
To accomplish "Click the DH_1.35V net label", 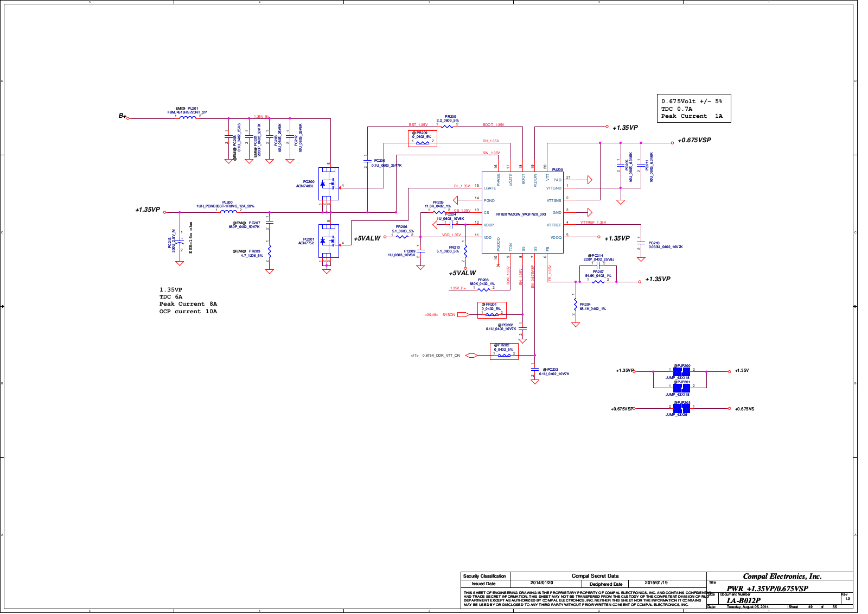I will (x=491, y=141).
